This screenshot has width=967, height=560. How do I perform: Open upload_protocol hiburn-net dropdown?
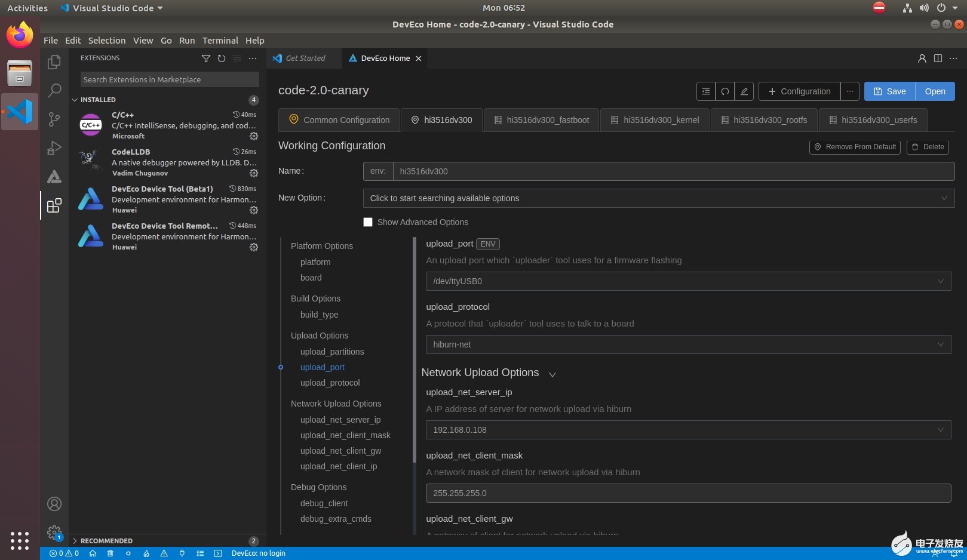688,344
